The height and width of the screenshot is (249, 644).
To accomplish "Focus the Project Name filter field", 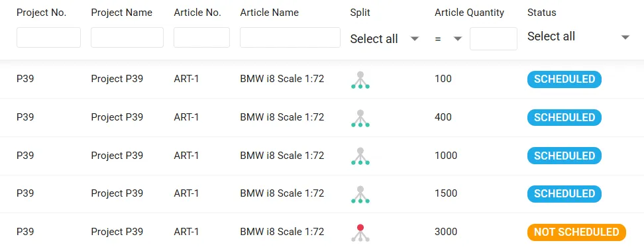I will click(x=127, y=37).
